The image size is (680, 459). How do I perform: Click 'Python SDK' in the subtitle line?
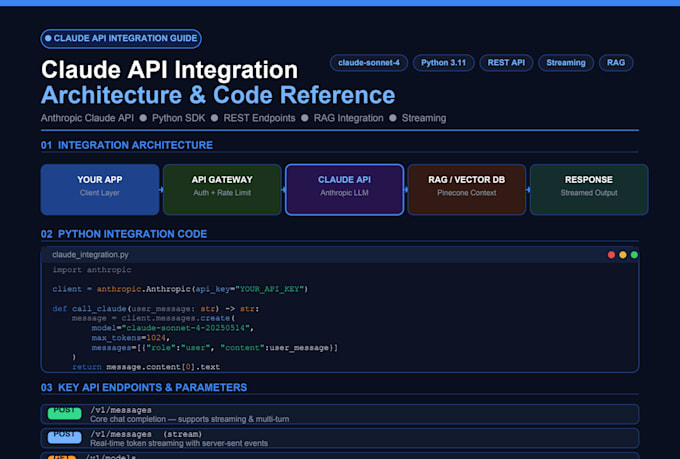[x=178, y=118]
